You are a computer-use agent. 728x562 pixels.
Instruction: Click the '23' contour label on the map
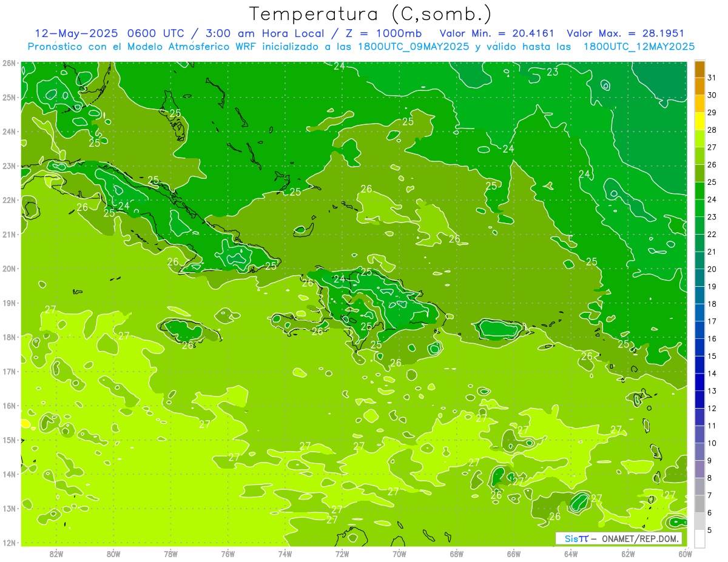click(552, 72)
